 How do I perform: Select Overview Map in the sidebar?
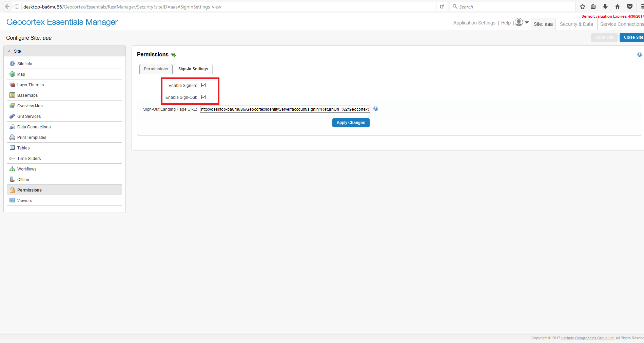point(64,106)
